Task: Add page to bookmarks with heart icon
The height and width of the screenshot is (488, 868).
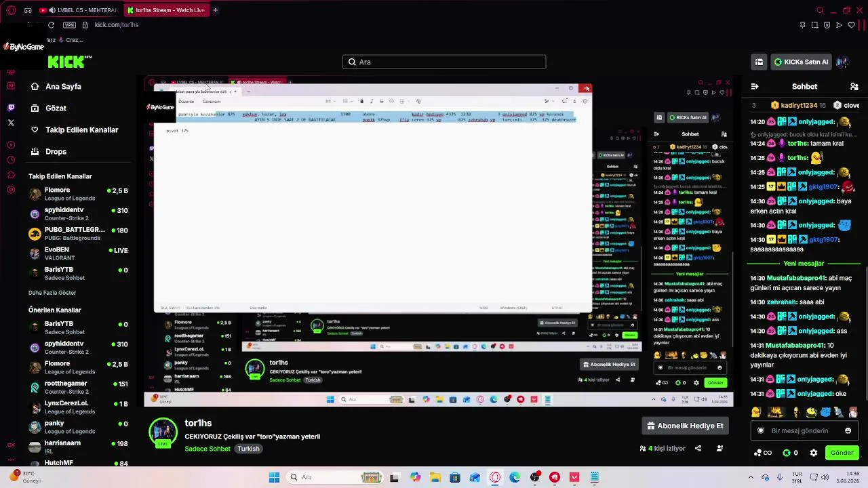Action: pyautogui.click(x=851, y=25)
